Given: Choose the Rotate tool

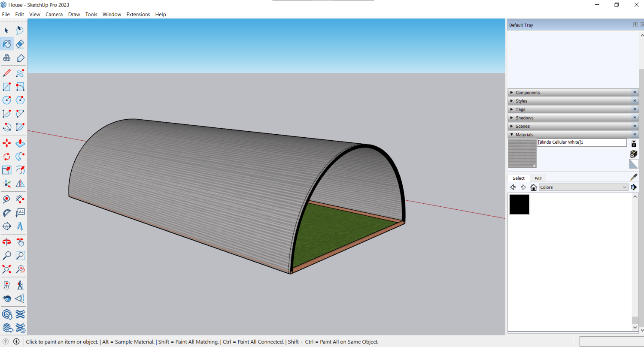Looking at the screenshot, I should click(6, 157).
